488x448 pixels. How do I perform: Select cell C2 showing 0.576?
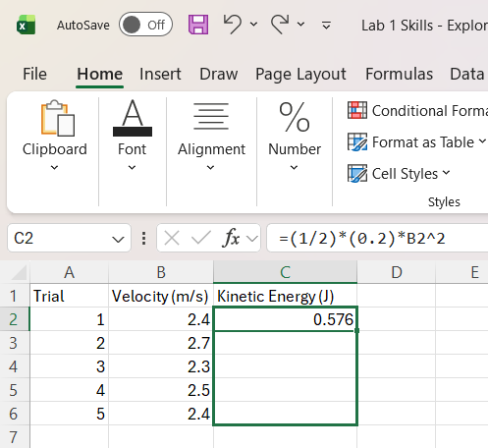tap(285, 319)
